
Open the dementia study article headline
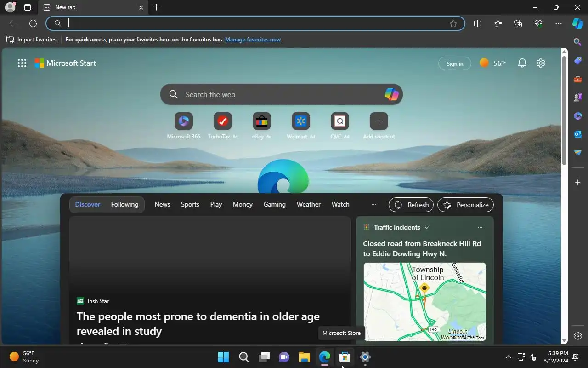pyautogui.click(x=198, y=323)
